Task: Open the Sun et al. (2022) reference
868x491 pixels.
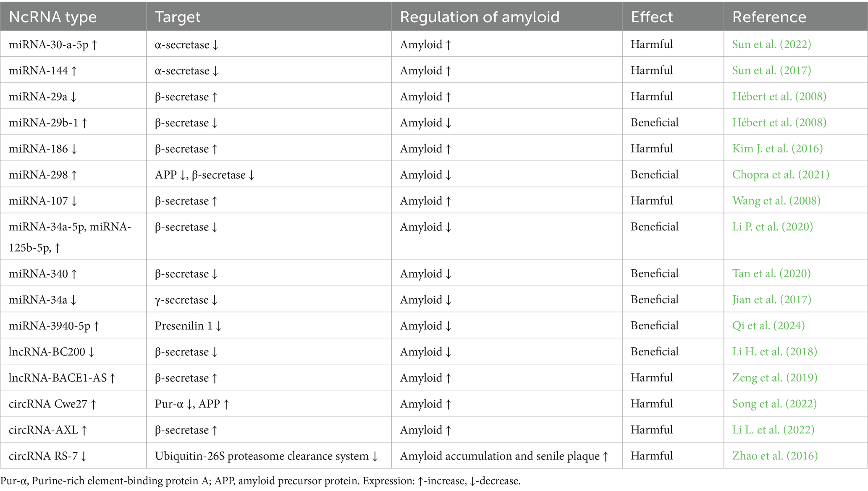Action: tap(771, 45)
